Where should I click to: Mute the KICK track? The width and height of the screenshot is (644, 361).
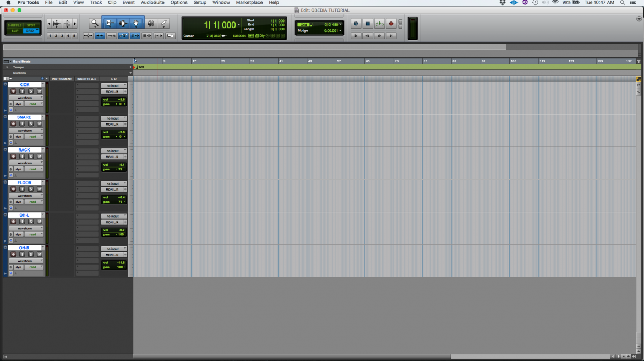pos(39,91)
